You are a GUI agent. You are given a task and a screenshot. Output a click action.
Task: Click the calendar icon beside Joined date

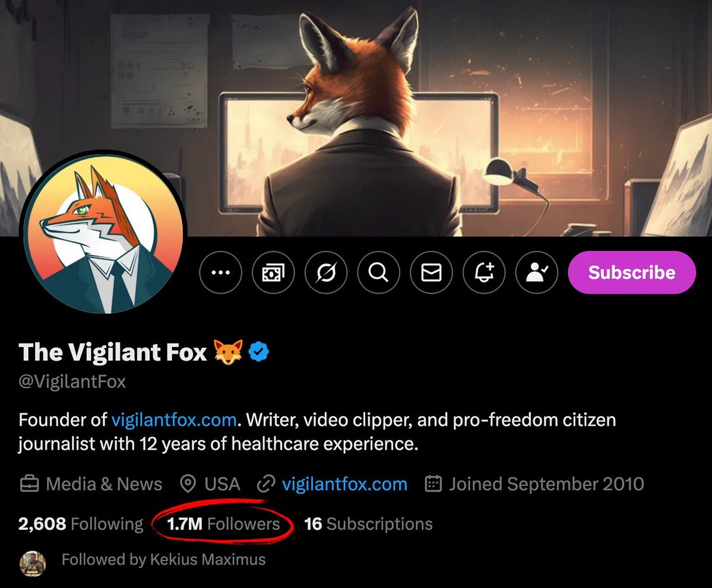coord(434,484)
